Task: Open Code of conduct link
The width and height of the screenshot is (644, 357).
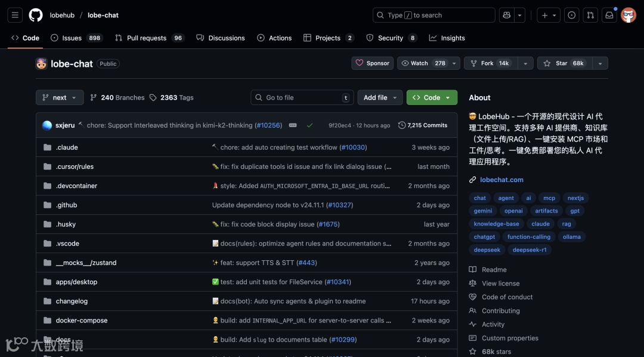Action: click(x=501, y=297)
